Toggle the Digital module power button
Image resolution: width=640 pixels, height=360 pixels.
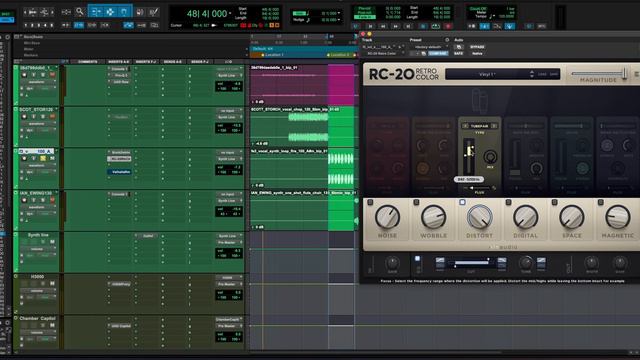508,202
